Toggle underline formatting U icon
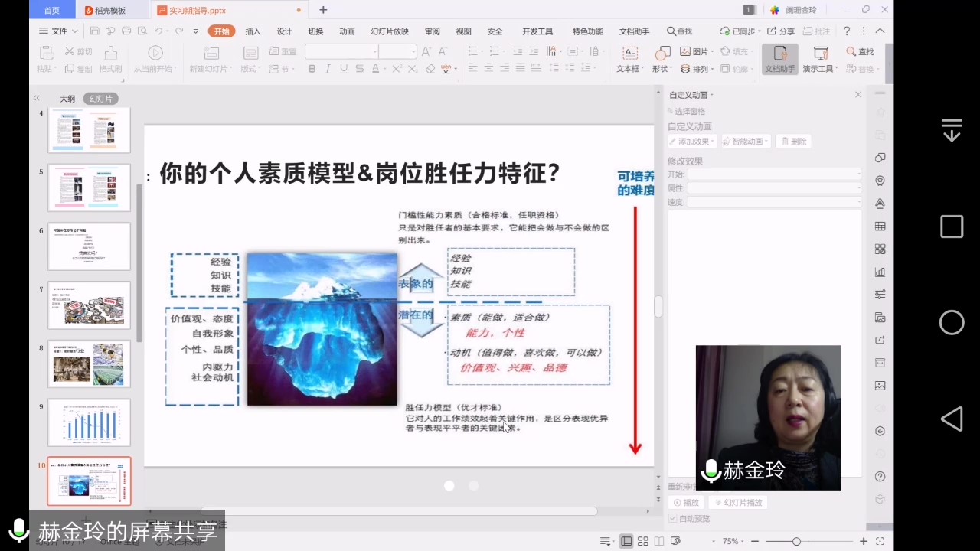The image size is (980, 551). [344, 69]
